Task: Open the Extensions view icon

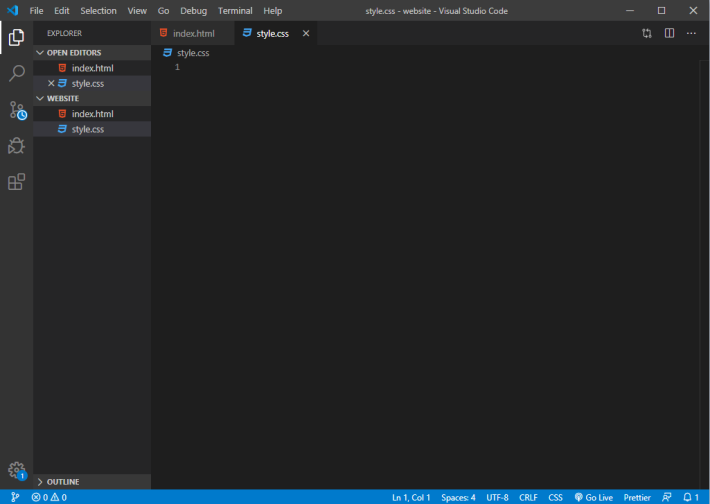Action: [x=16, y=182]
